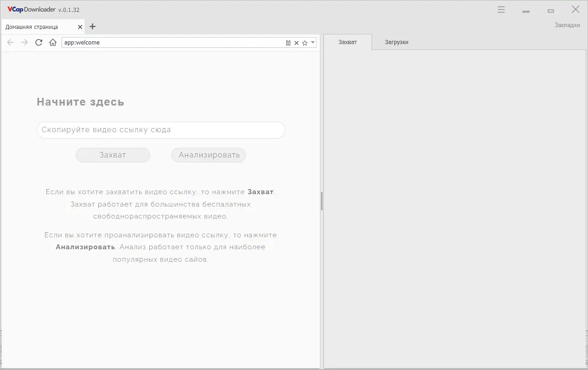Screen dimensions: 588x370
Task: Click the forward navigation arrow
Action: [24, 42]
